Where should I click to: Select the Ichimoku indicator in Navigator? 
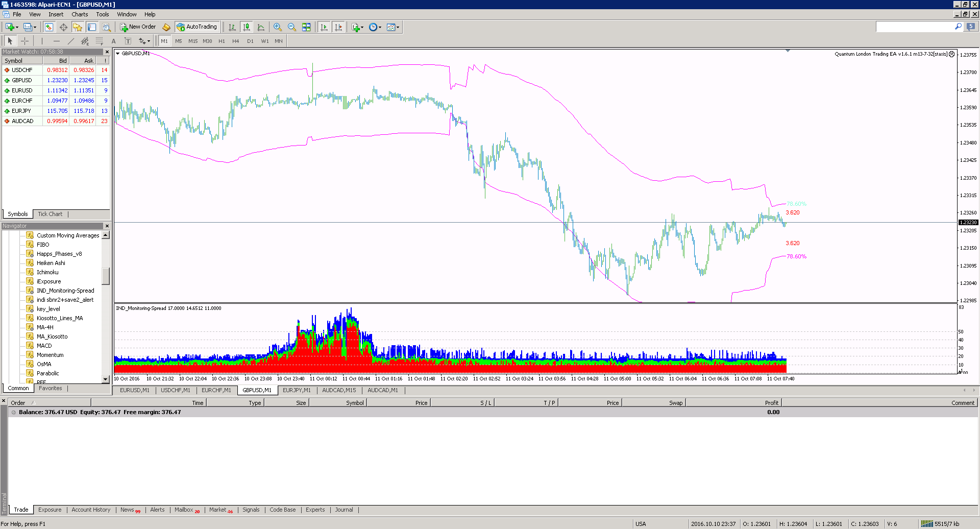click(x=47, y=272)
